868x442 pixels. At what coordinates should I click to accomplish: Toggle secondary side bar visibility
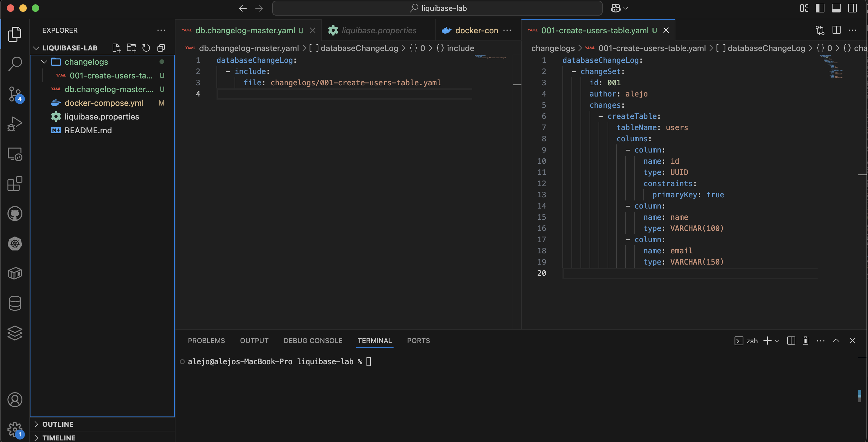click(x=852, y=8)
